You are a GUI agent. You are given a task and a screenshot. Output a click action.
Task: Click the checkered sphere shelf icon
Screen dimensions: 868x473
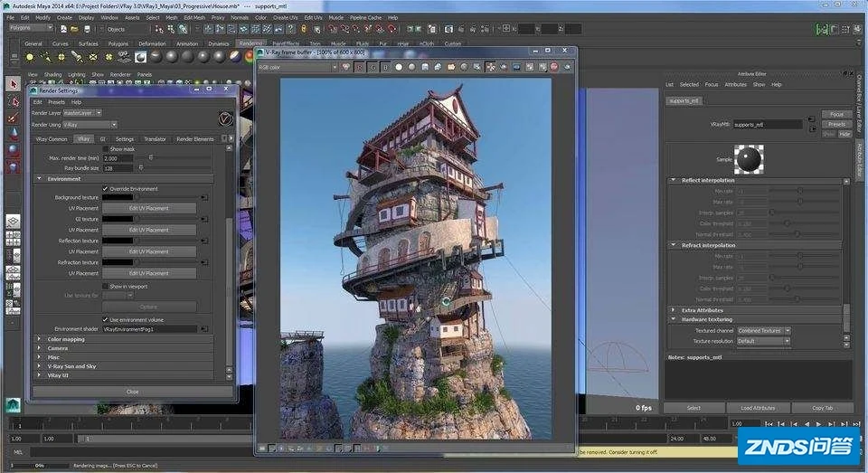coord(141,56)
